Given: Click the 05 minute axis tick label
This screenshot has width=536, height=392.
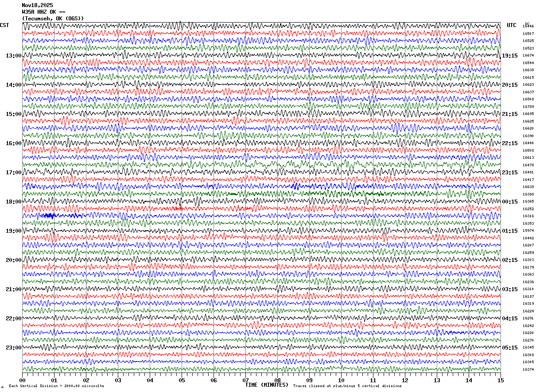Looking at the screenshot, I should (182, 380).
